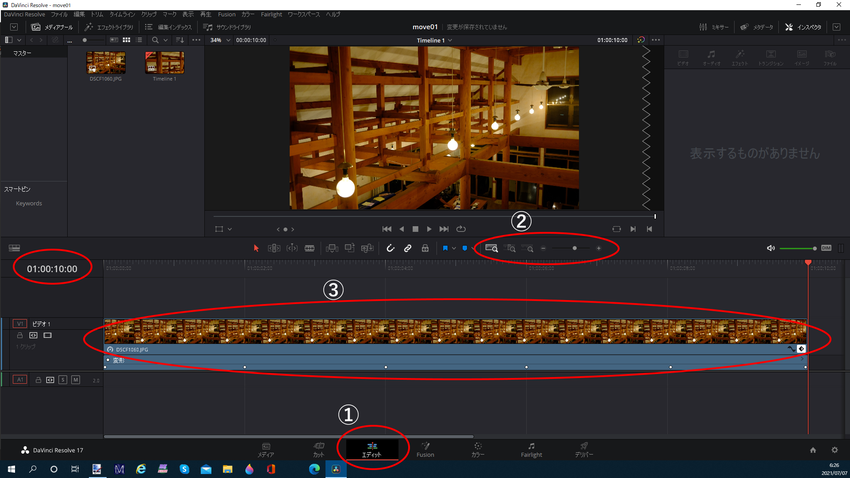Click the Replace Clip icon
850x478 pixels.
click(367, 248)
